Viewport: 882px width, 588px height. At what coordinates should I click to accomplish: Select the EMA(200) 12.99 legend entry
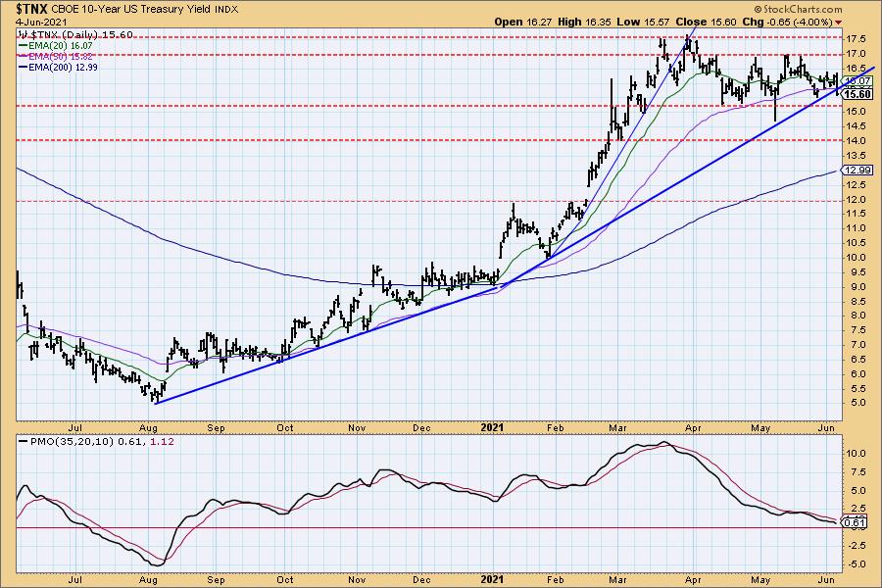tap(63, 67)
